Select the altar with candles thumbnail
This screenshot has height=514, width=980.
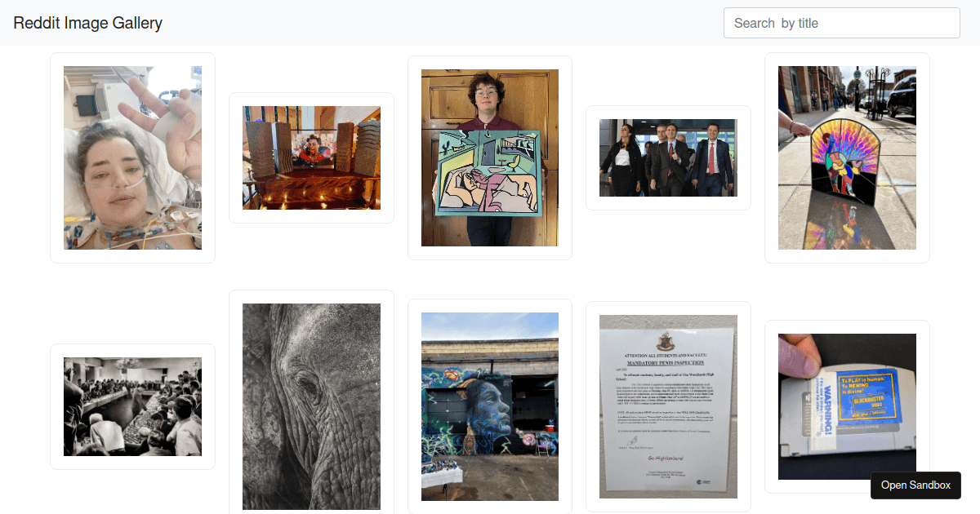[x=311, y=157]
